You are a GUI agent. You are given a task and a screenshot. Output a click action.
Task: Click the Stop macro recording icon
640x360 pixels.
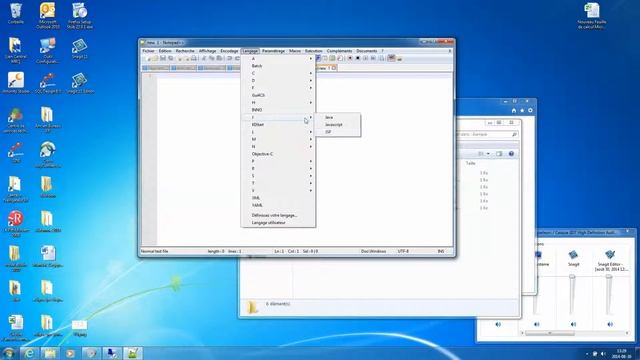click(x=358, y=59)
